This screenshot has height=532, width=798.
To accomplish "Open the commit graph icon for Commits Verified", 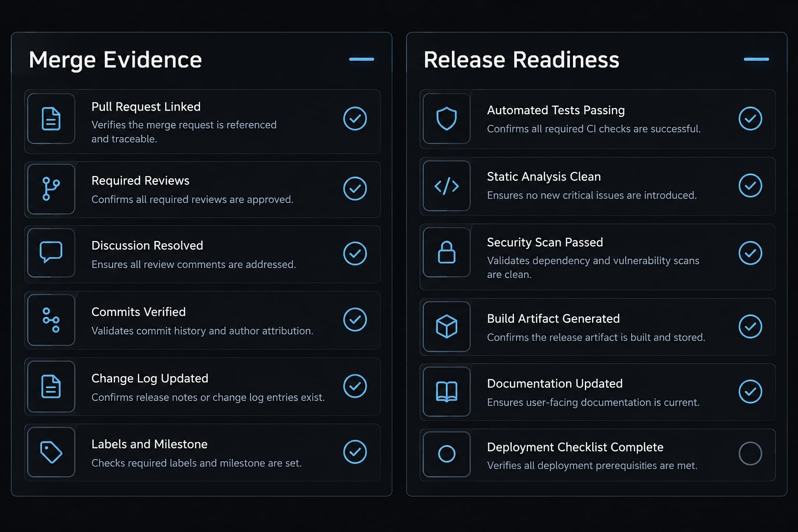I will [51, 320].
